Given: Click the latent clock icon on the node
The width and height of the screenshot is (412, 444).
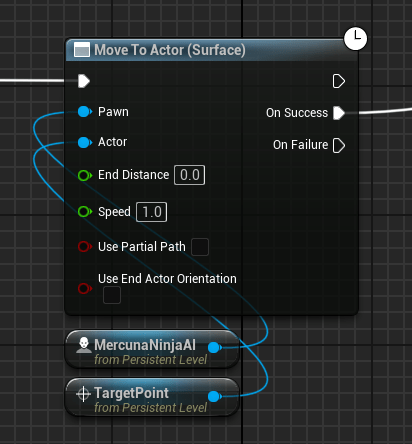Looking at the screenshot, I should pyautogui.click(x=355, y=39).
